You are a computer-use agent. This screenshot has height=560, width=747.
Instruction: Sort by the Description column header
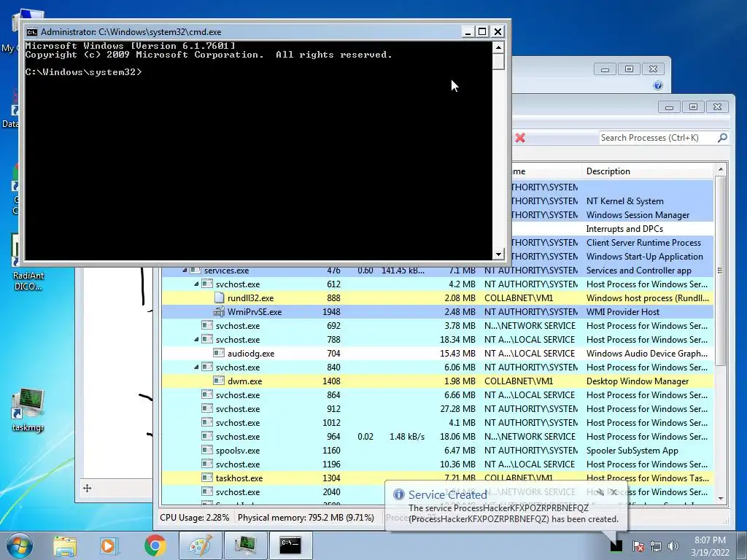pyautogui.click(x=648, y=171)
